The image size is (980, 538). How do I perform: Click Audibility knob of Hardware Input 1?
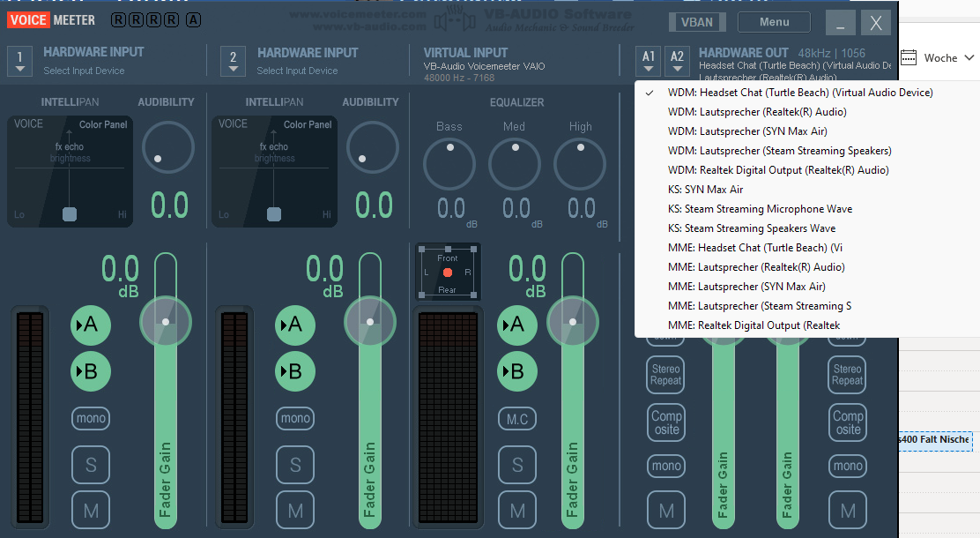[x=168, y=147]
